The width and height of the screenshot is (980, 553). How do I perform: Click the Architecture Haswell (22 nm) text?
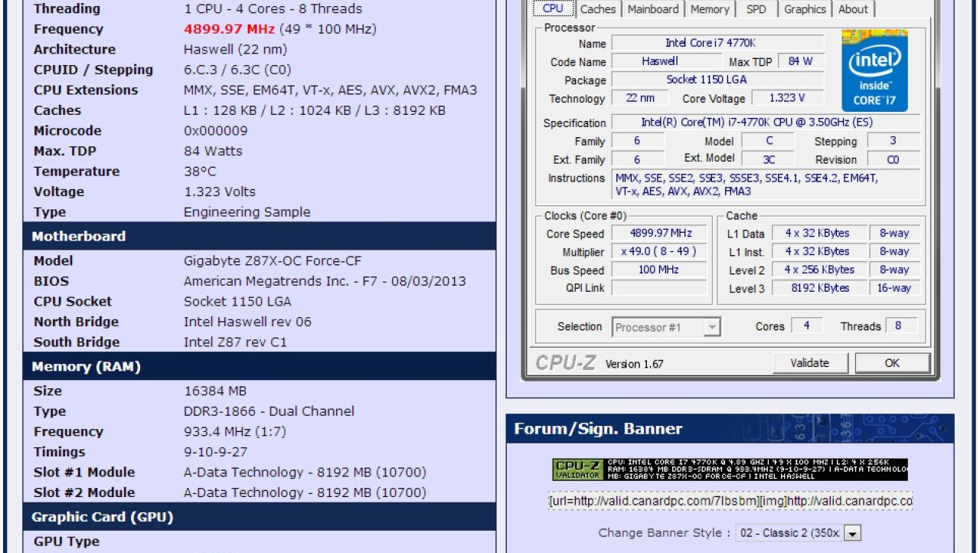[x=236, y=49]
